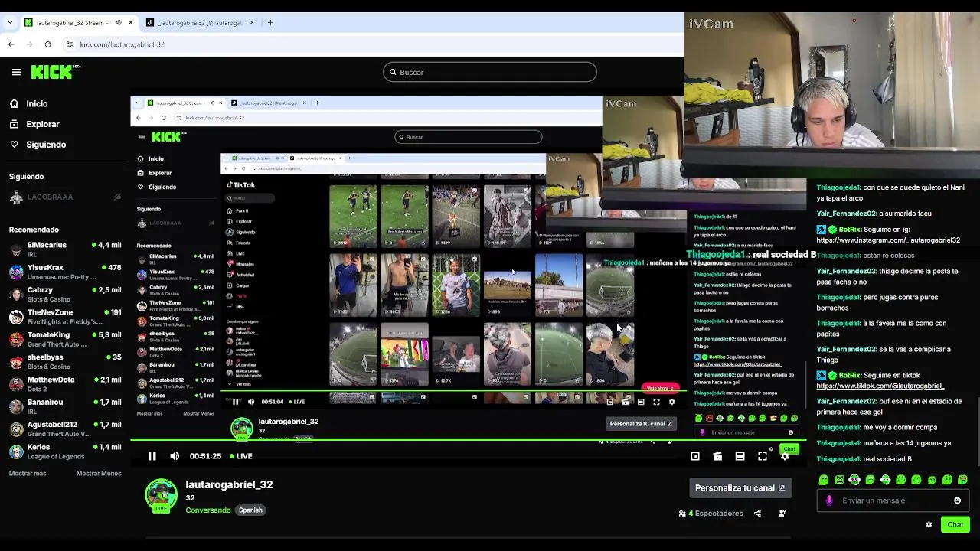Open the lautarogabriel_32 channel avatar
The width and height of the screenshot is (980, 551).
click(161, 496)
